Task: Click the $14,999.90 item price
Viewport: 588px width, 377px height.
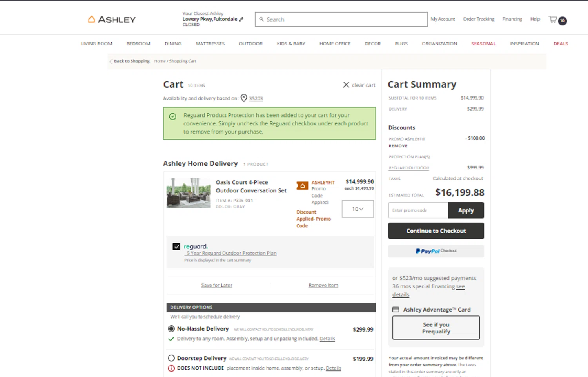Action: 359,182
